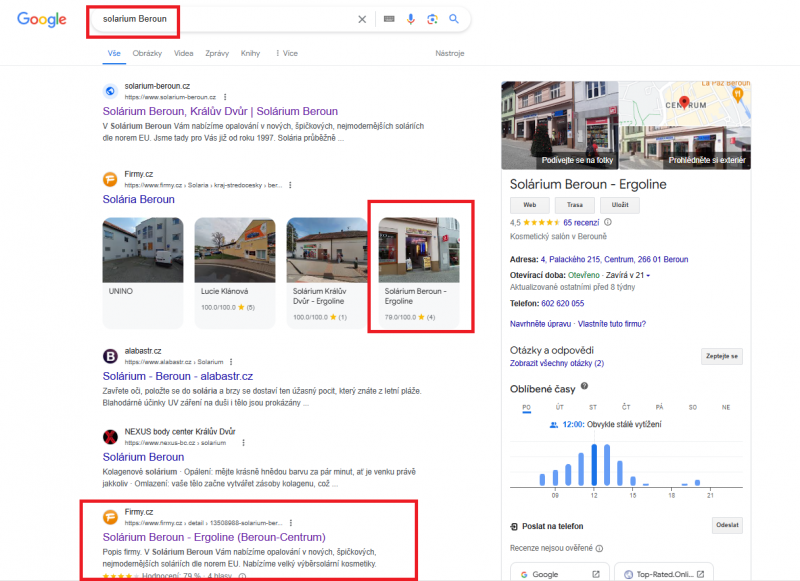Start voice search with microphone icon
This screenshot has height=581, width=800.
(x=411, y=19)
